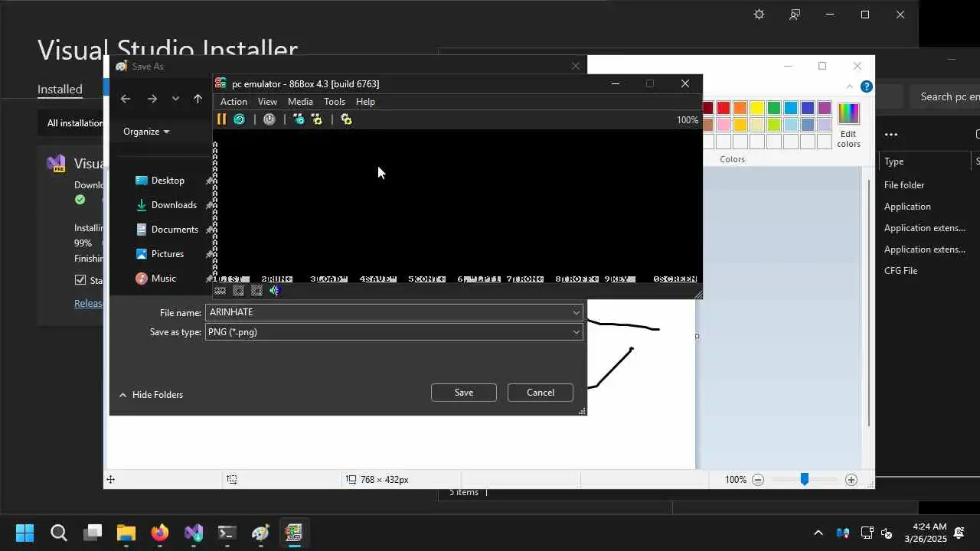Click the 86Box hard reset icon
The image size is (980, 551).
pos(240,119)
